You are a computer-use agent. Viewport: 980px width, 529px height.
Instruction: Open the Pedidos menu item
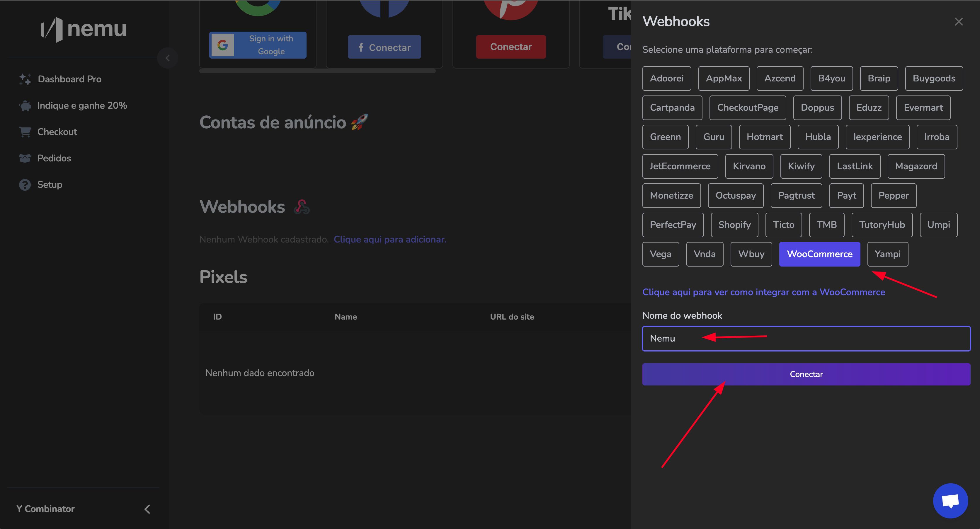(x=54, y=158)
